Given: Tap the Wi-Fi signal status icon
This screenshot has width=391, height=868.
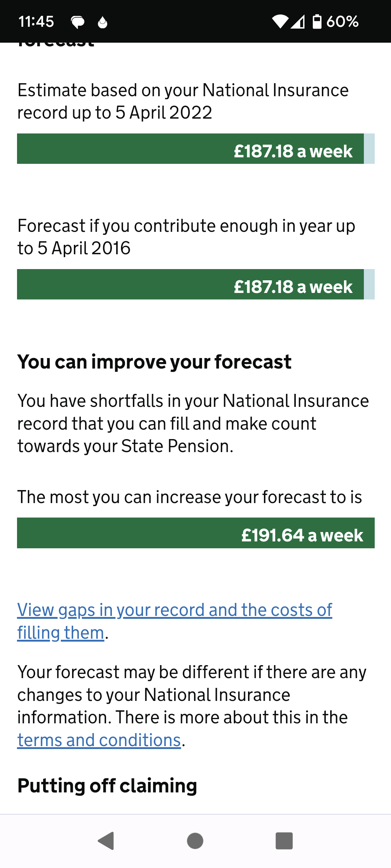Looking at the screenshot, I should pyautogui.click(x=280, y=22).
